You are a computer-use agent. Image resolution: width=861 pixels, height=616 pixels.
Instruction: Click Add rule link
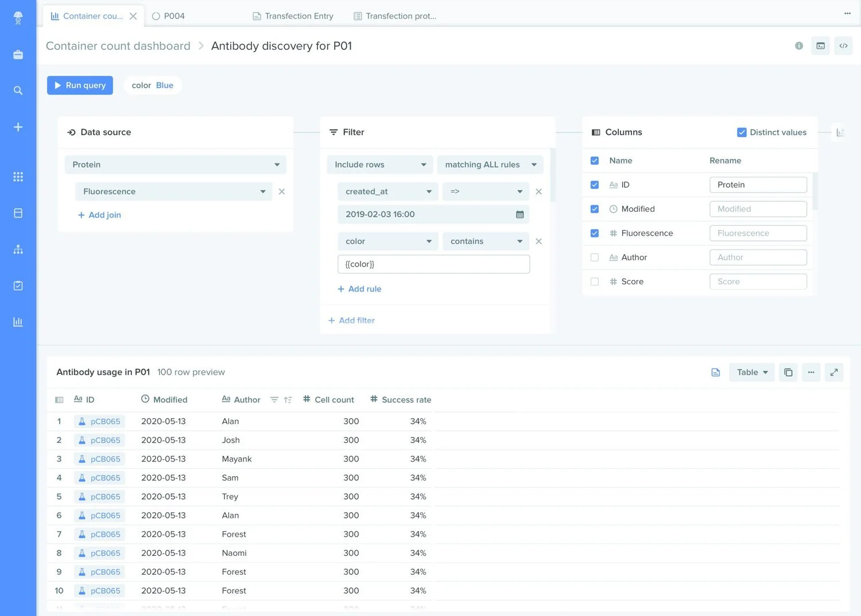[359, 289]
